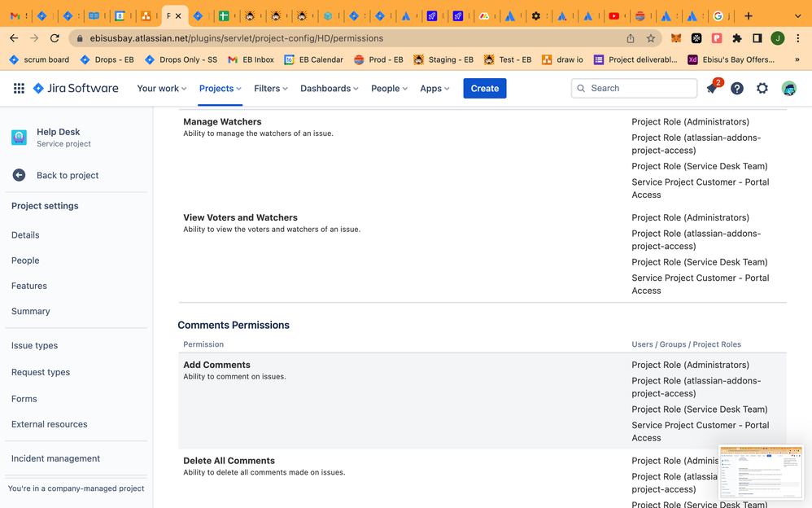The width and height of the screenshot is (812, 508).
Task: Toggle the browser side panel
Action: [757, 37]
